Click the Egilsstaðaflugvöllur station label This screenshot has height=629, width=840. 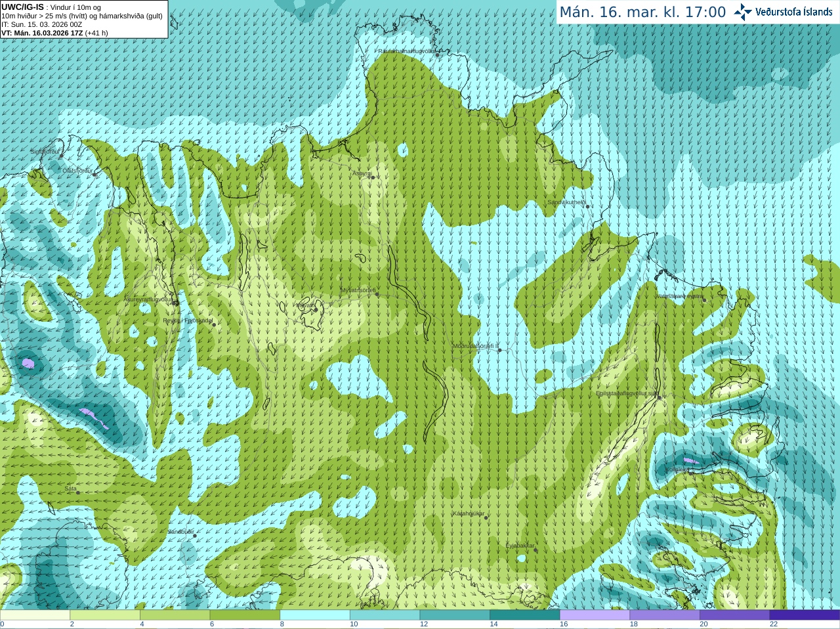(x=626, y=393)
